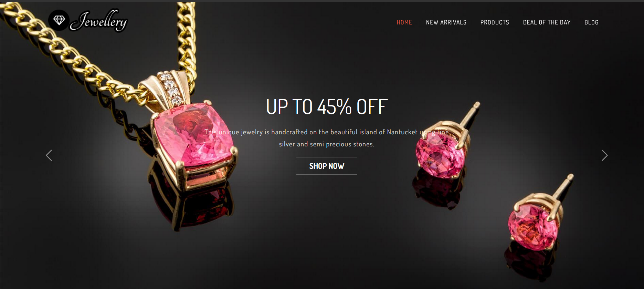Click the text line mentioning Nantucket
This screenshot has height=289, width=644.
(327, 132)
